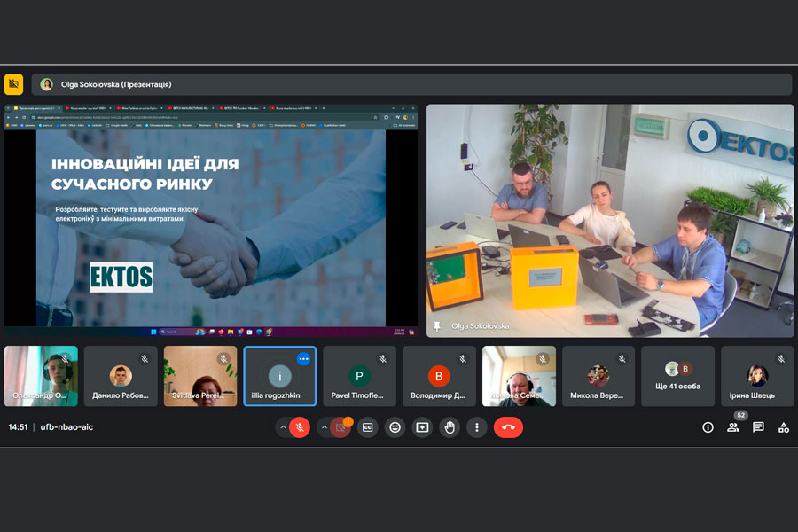Click meeting code ufb-nbao-aic
The height and width of the screenshot is (532, 798).
tap(66, 427)
